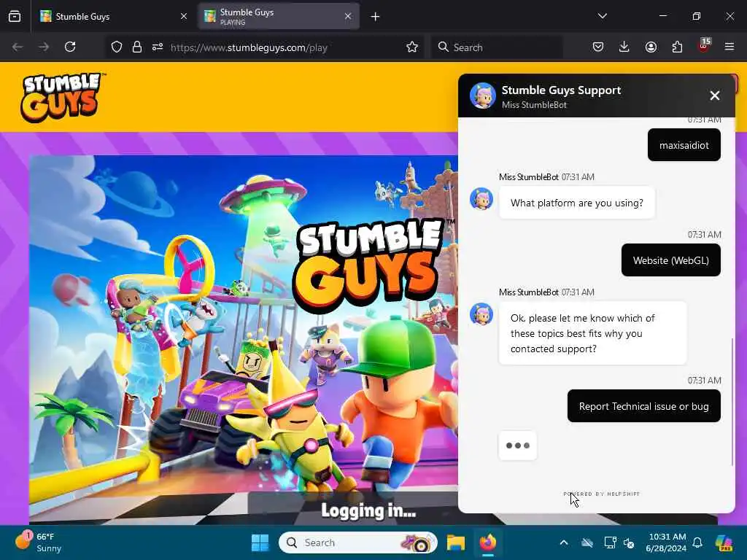Viewport: 747px width, 560px height.
Task: Open the tracking protection shield
Action: point(117,47)
